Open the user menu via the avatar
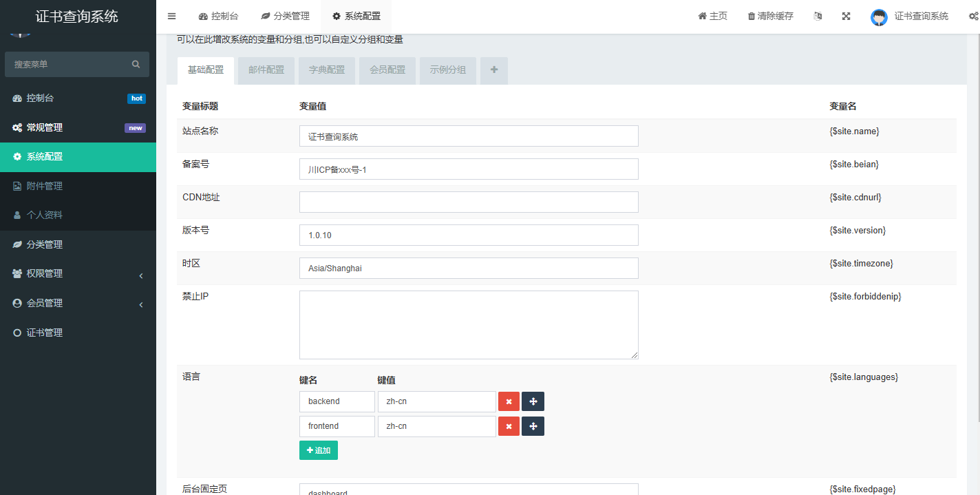 point(879,16)
